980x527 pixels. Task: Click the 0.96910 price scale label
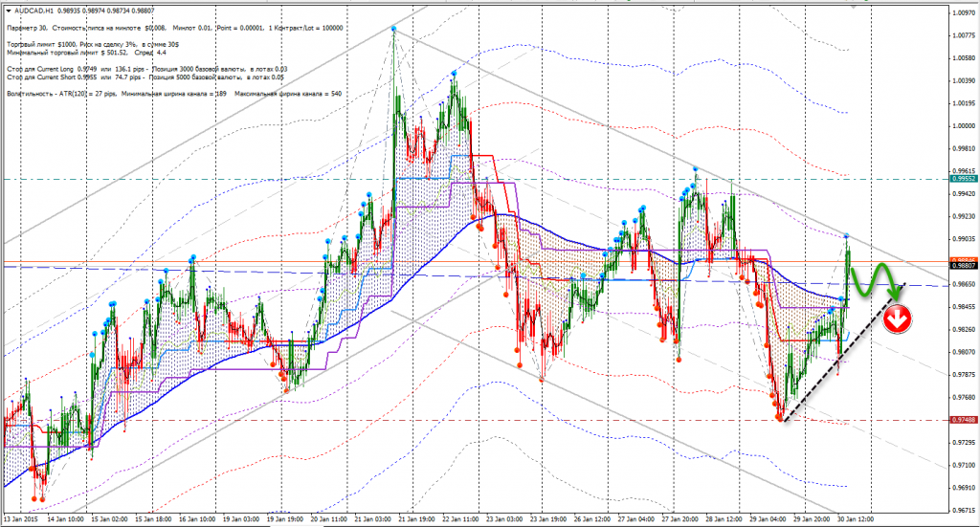963,488
